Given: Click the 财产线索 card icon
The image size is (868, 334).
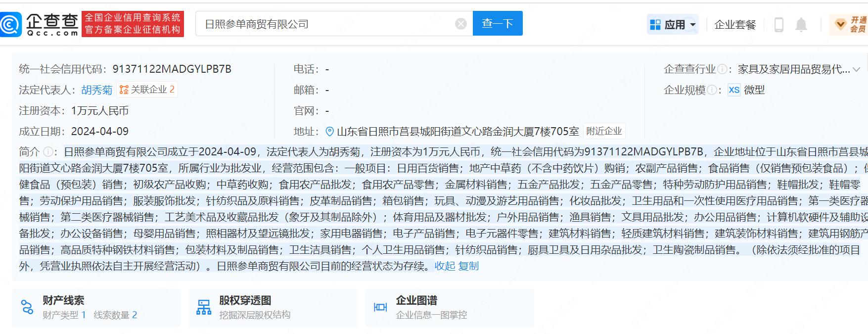Looking at the screenshot, I should [27, 307].
